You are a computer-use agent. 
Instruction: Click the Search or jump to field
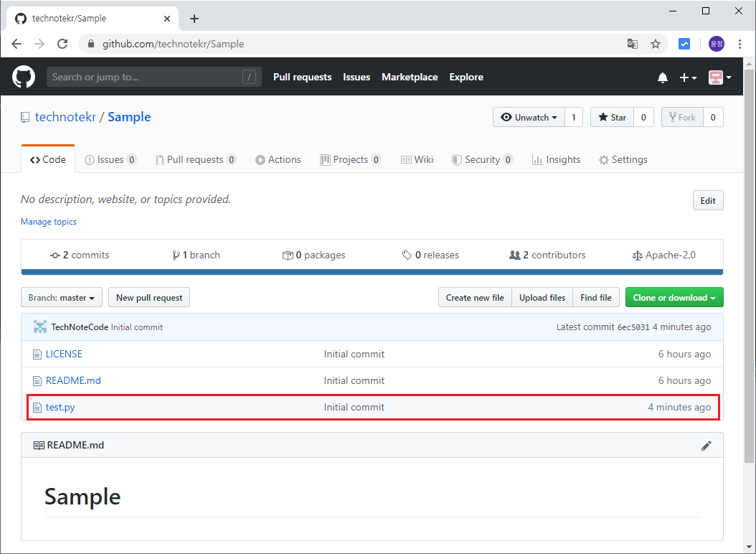153,77
